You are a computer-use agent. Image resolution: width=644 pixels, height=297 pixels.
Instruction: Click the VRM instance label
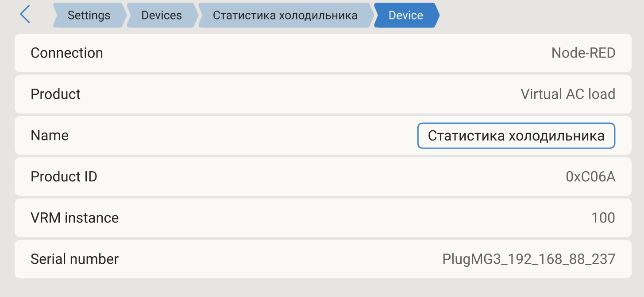click(x=75, y=218)
